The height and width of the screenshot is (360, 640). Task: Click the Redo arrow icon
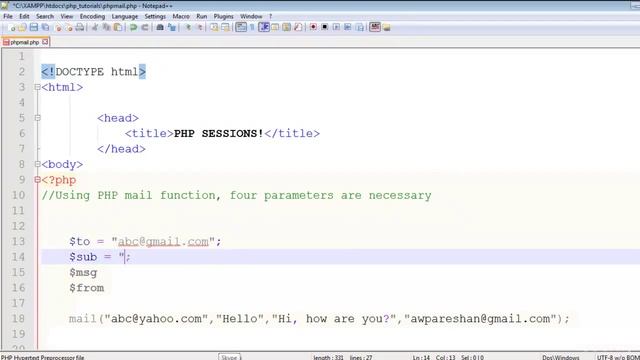(x=144, y=27)
